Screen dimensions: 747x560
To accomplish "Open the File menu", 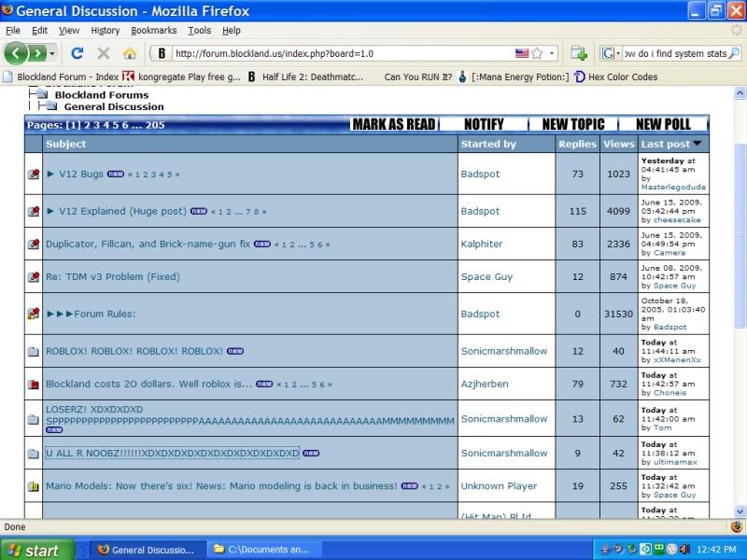I will click(13, 31).
